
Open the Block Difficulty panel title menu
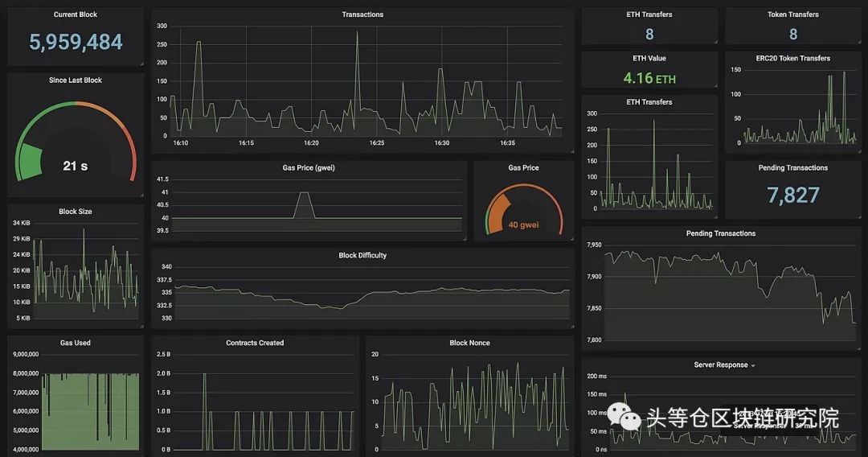click(362, 255)
